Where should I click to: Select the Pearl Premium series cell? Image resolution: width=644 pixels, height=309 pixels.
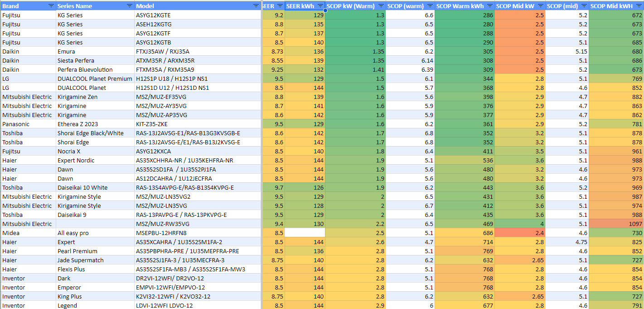tap(95, 251)
